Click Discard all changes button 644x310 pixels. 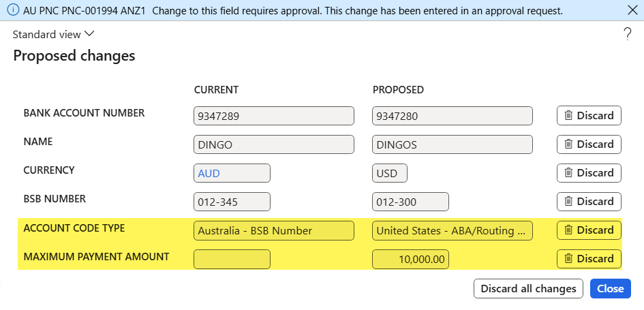528,289
